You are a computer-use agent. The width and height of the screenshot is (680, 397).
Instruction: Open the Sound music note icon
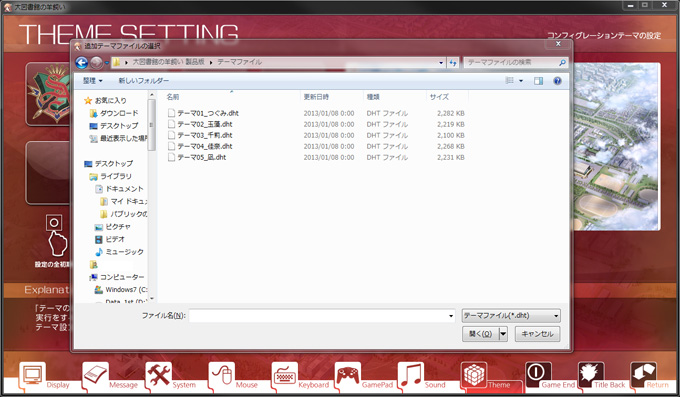pyautogui.click(x=411, y=375)
